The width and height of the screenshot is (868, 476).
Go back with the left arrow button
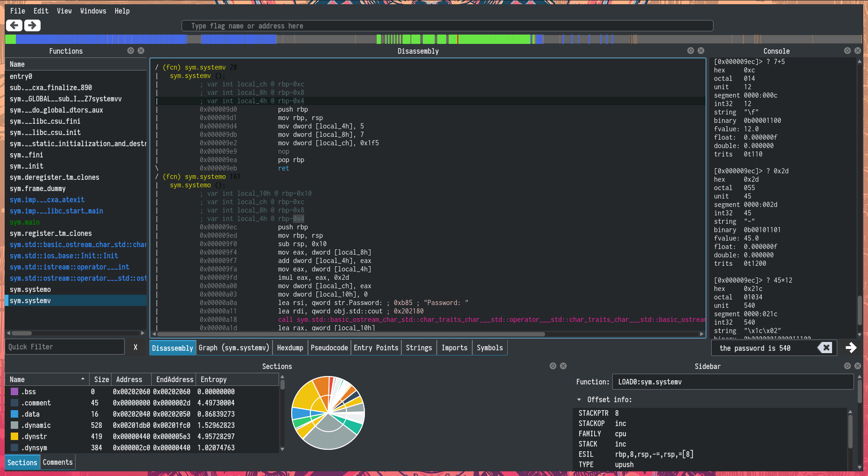click(14, 25)
